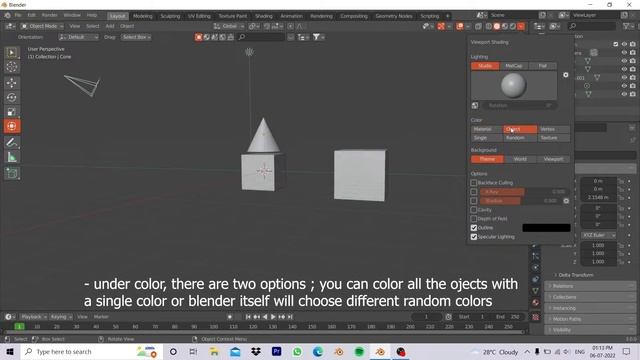The height and width of the screenshot is (360, 640).
Task: Set color mode to Random
Action: pyautogui.click(x=520, y=138)
